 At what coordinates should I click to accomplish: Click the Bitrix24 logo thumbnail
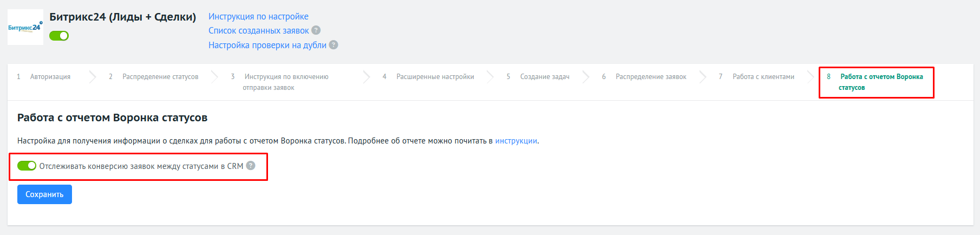pyautogui.click(x=25, y=27)
